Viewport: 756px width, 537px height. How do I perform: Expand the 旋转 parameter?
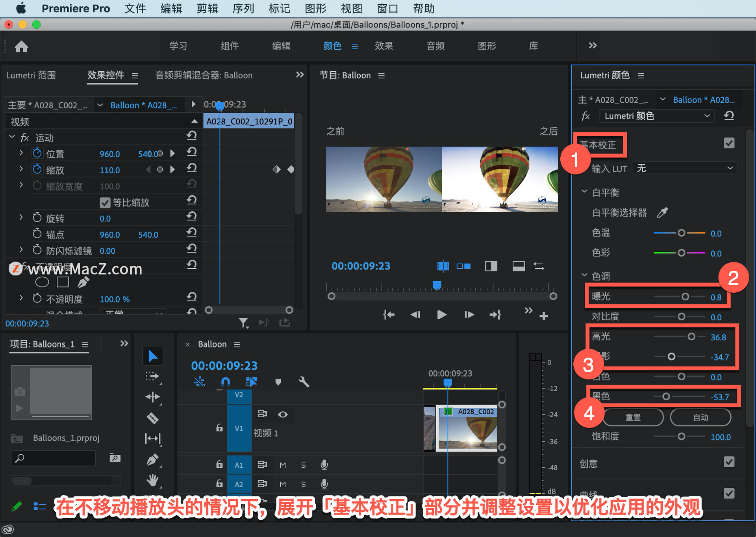pos(21,217)
